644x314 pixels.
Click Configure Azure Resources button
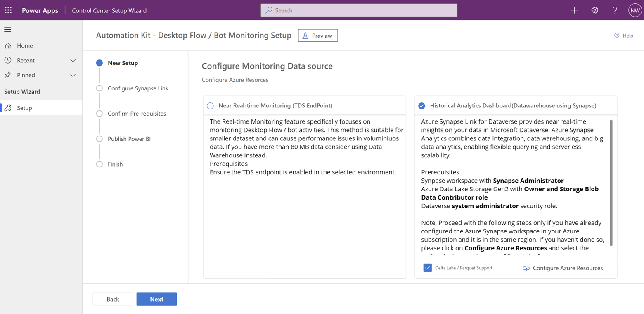pos(563,268)
